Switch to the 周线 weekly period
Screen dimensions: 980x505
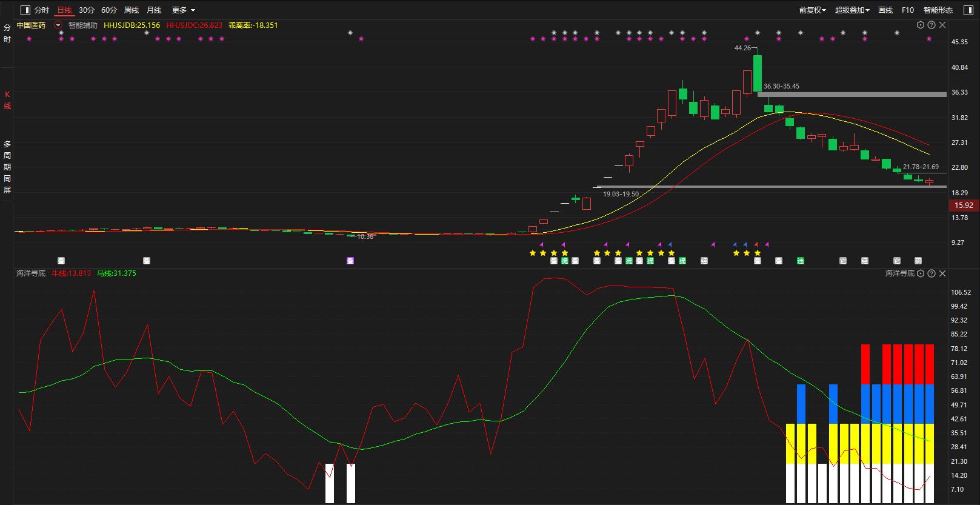click(x=132, y=10)
